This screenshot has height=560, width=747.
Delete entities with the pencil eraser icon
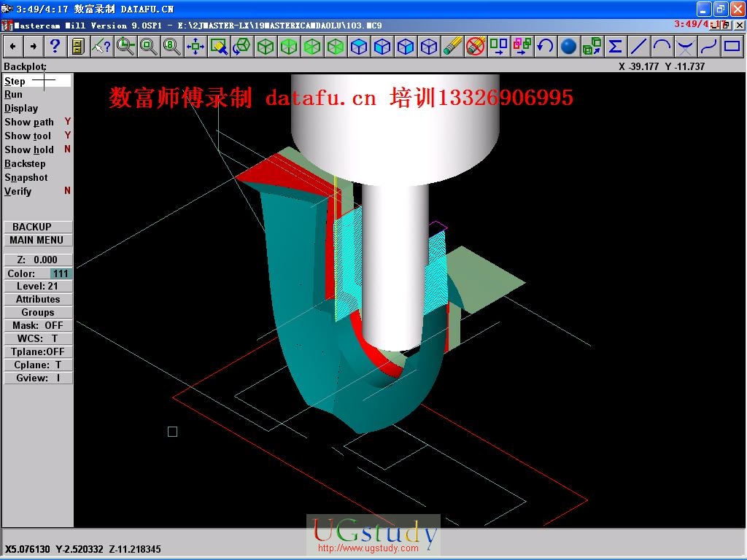pos(452,46)
